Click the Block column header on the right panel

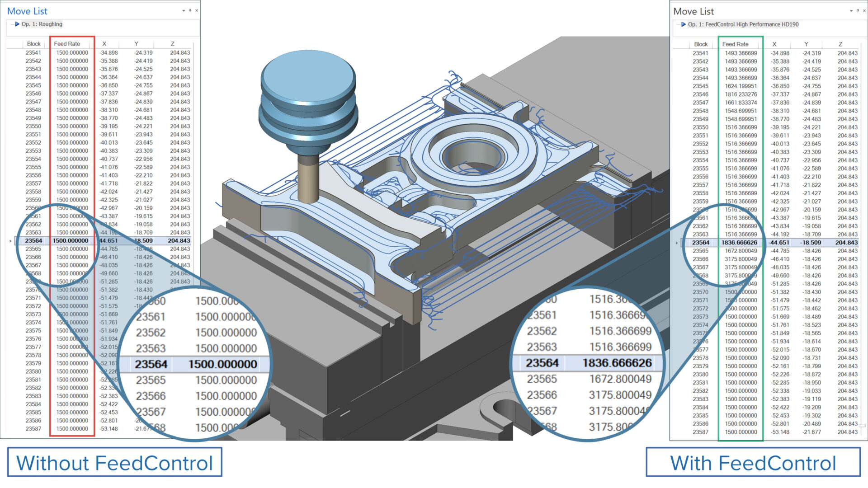pyautogui.click(x=700, y=44)
